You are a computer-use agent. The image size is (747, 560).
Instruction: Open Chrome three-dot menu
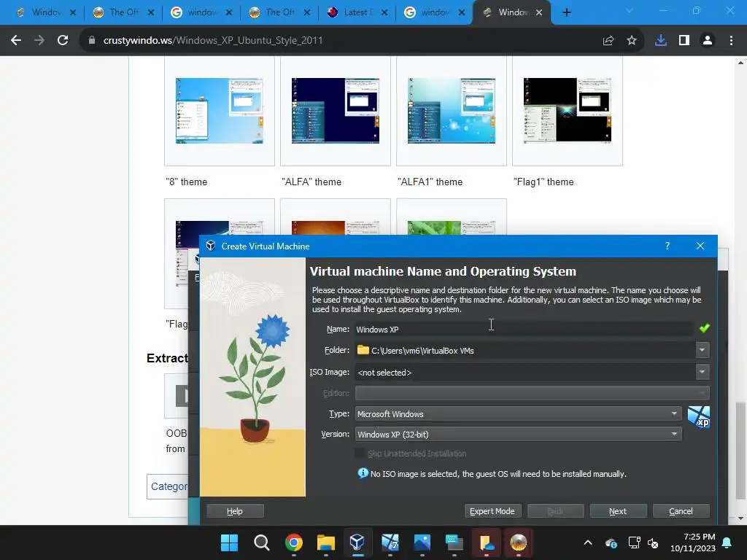point(731,41)
